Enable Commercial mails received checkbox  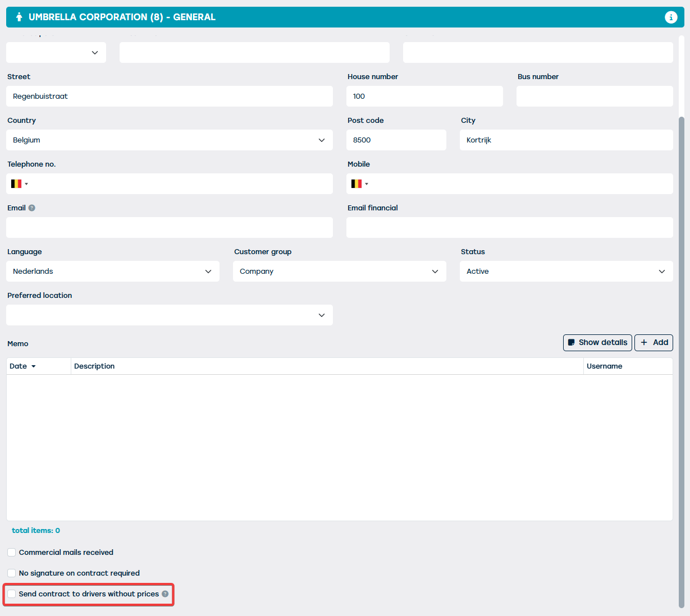click(12, 553)
